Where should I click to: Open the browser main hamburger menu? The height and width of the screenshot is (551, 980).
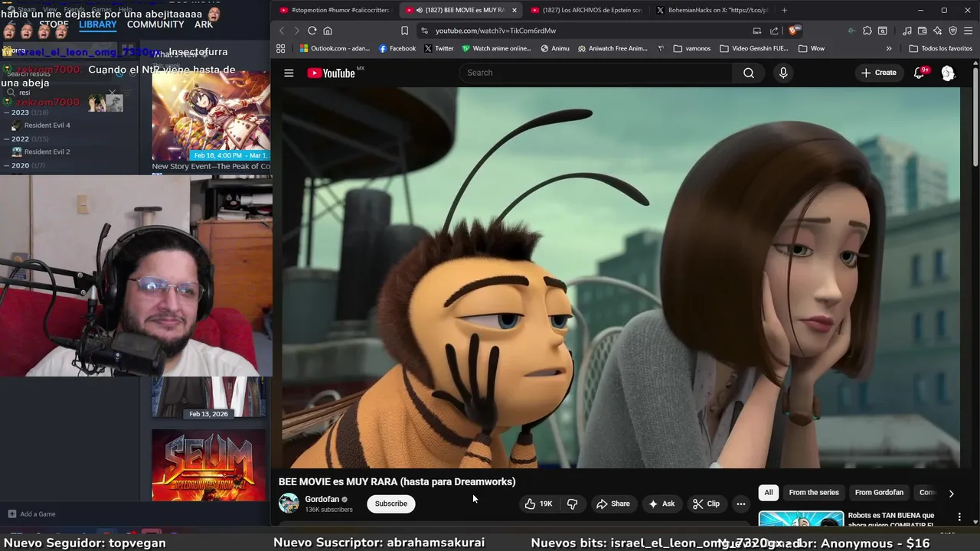pos(968,31)
